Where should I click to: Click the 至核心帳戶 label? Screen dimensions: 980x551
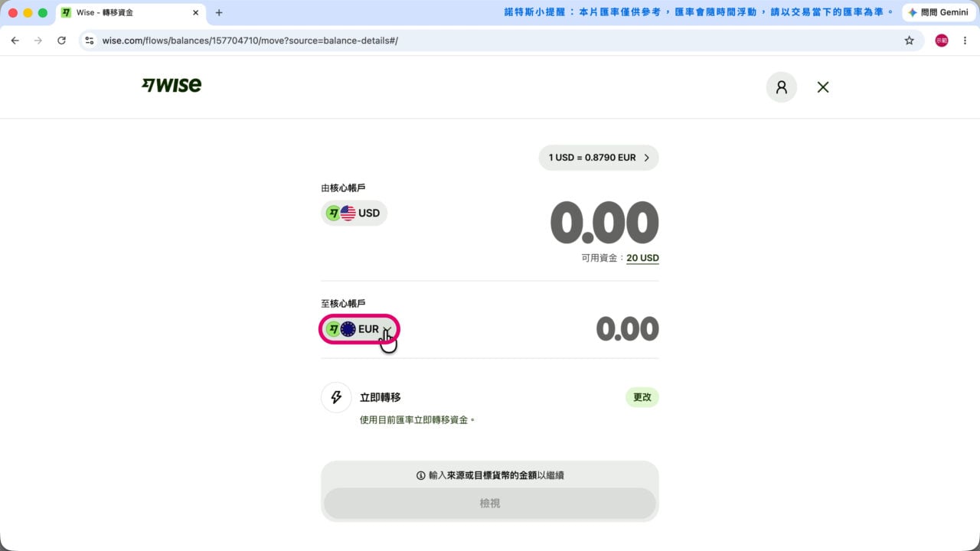[343, 303]
